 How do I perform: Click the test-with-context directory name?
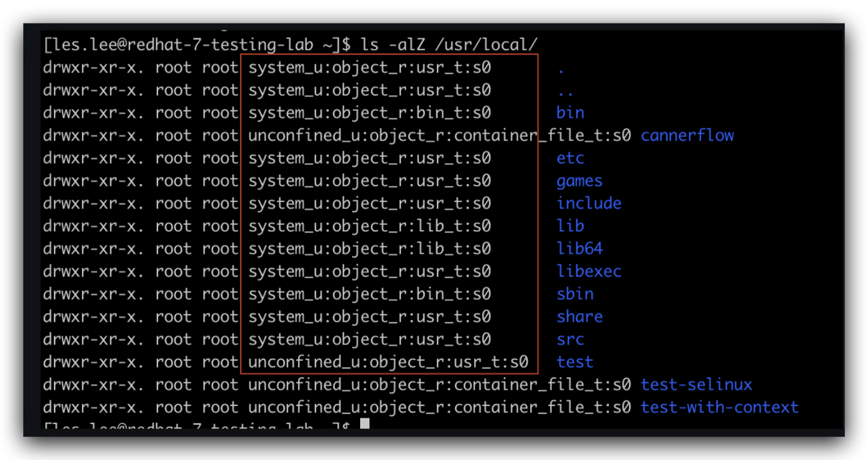coord(719,407)
